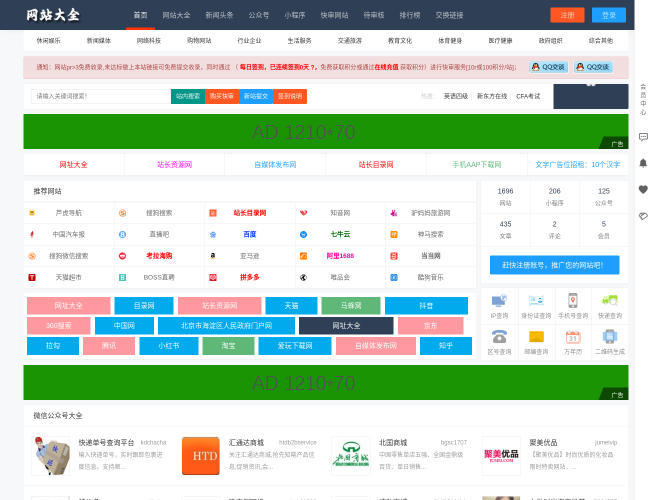Open the 万年历 calendar icon
Image resolution: width=650 pixels, height=500 pixels.
[573, 337]
